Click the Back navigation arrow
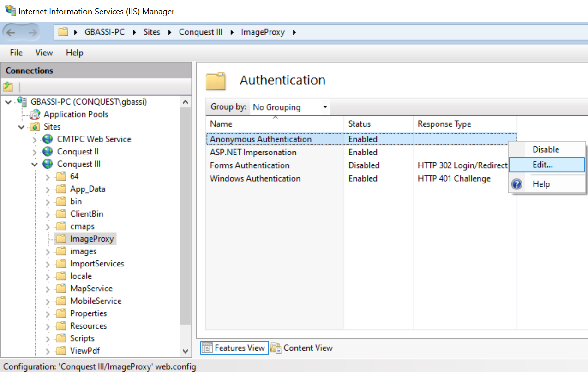 click(x=11, y=32)
